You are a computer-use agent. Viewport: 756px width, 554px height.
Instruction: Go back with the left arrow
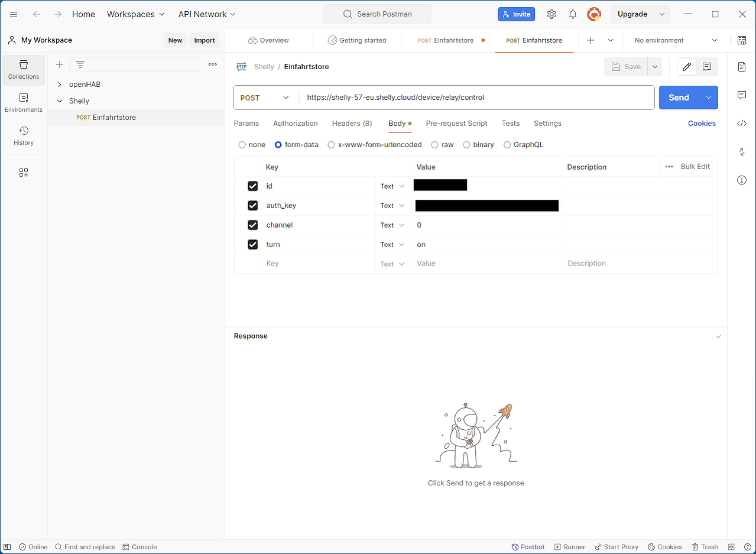(37, 14)
